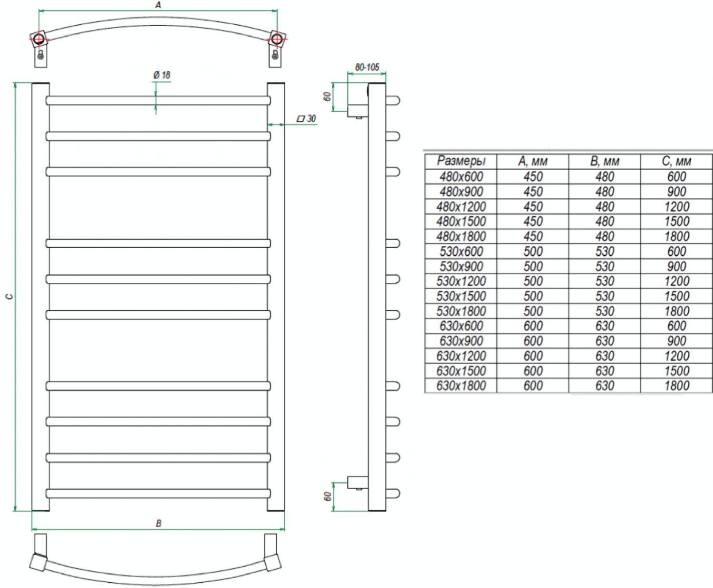Click the topmost horizontal rung in the front view
This screenshot has width=713, height=588.
pyautogui.click(x=158, y=100)
